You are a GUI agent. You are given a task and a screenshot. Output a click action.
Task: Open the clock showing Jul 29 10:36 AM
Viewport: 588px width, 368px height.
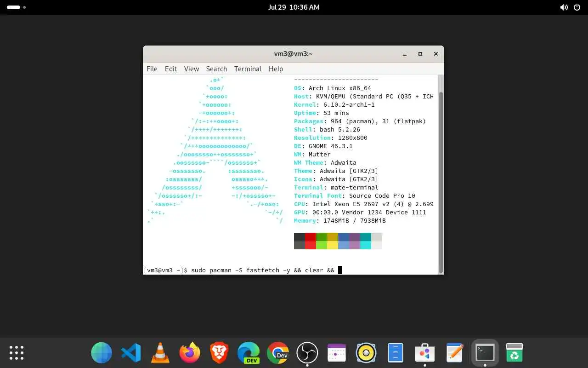click(x=294, y=7)
